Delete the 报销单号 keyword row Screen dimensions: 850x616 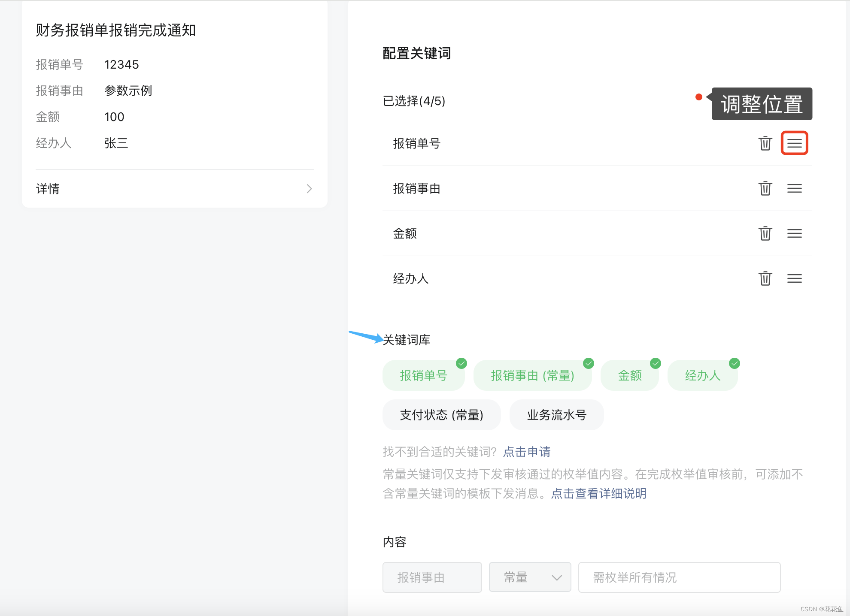pyautogui.click(x=765, y=143)
